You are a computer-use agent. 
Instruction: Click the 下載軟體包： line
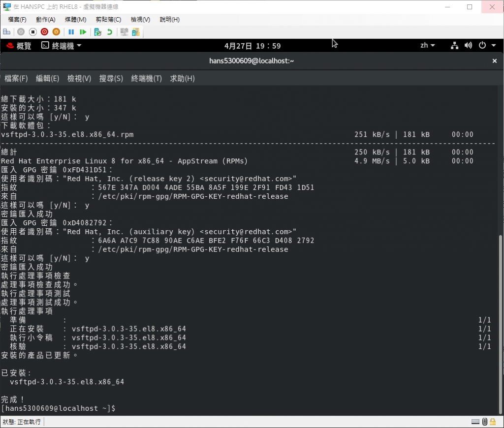(x=26, y=125)
